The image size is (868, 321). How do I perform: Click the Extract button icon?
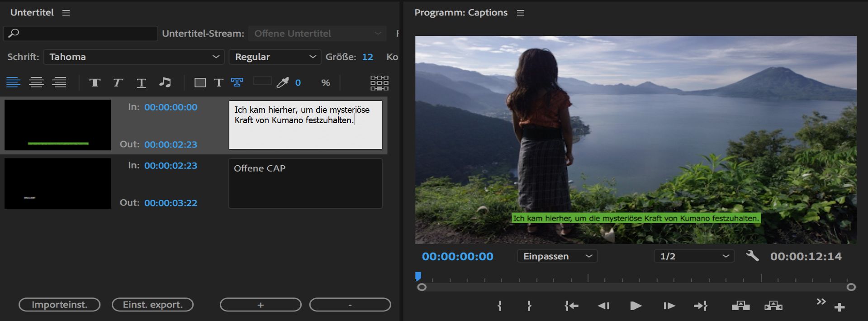point(773,306)
